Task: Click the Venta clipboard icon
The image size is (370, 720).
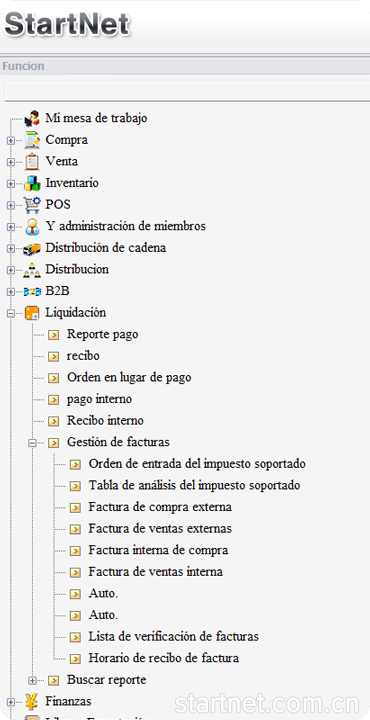Action: [32, 162]
